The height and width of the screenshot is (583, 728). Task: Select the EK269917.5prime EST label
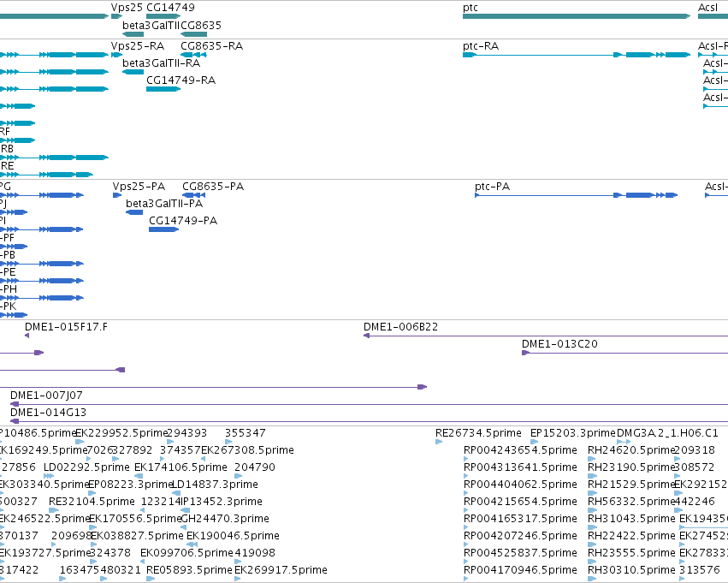pyautogui.click(x=281, y=570)
